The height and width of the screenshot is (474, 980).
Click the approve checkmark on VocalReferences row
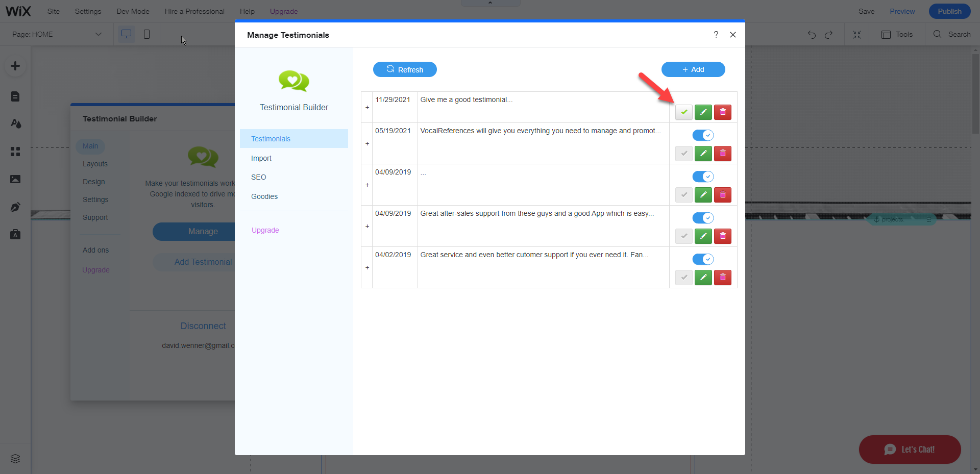(684, 154)
